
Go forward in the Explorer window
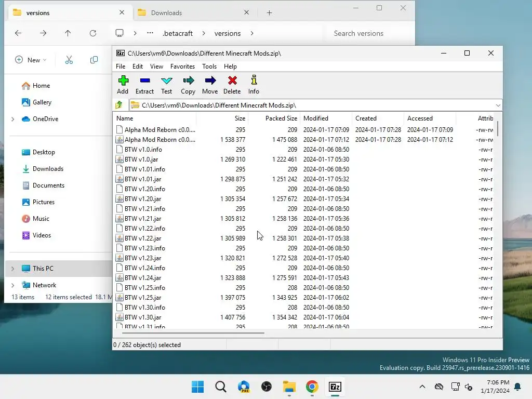[x=43, y=33]
